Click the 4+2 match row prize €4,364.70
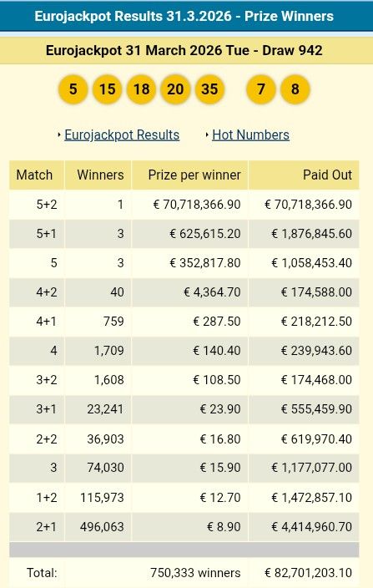The height and width of the screenshot is (588, 373). tap(212, 292)
